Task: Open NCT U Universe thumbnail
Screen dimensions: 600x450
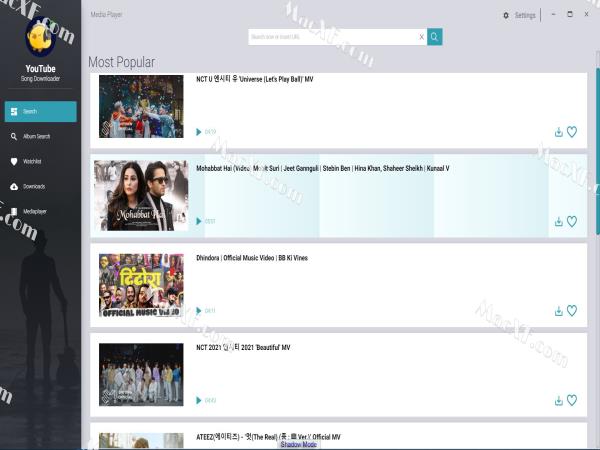Action: click(x=141, y=106)
